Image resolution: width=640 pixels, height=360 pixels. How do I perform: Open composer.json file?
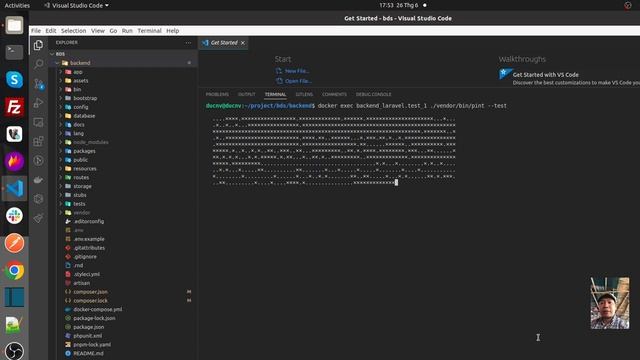pyautogui.click(x=91, y=292)
